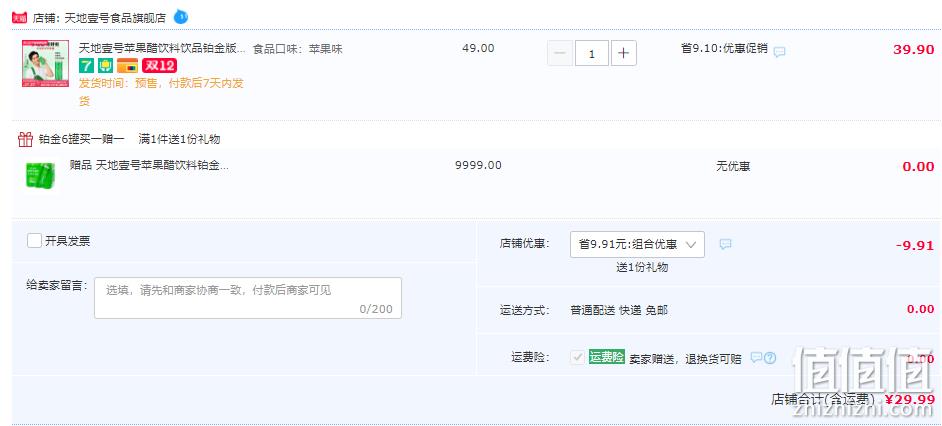This screenshot has height=426, width=942.
Task: Open the blue chat icon beside store name
Action: pyautogui.click(x=181, y=17)
